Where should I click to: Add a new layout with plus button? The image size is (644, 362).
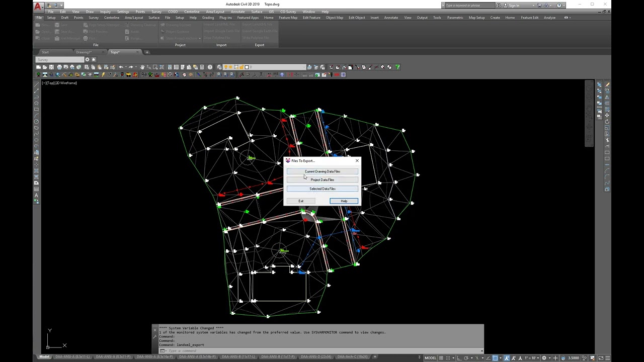click(375, 357)
